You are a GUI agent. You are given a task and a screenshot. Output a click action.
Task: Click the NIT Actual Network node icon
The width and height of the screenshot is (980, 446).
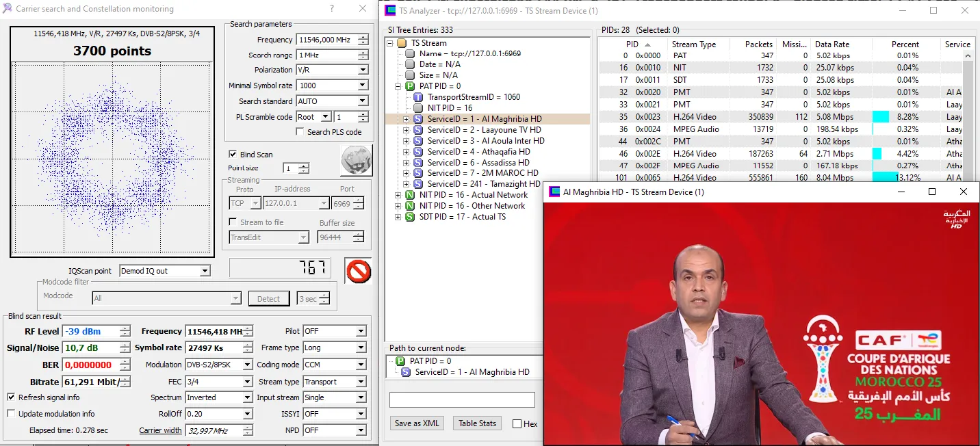tap(409, 195)
